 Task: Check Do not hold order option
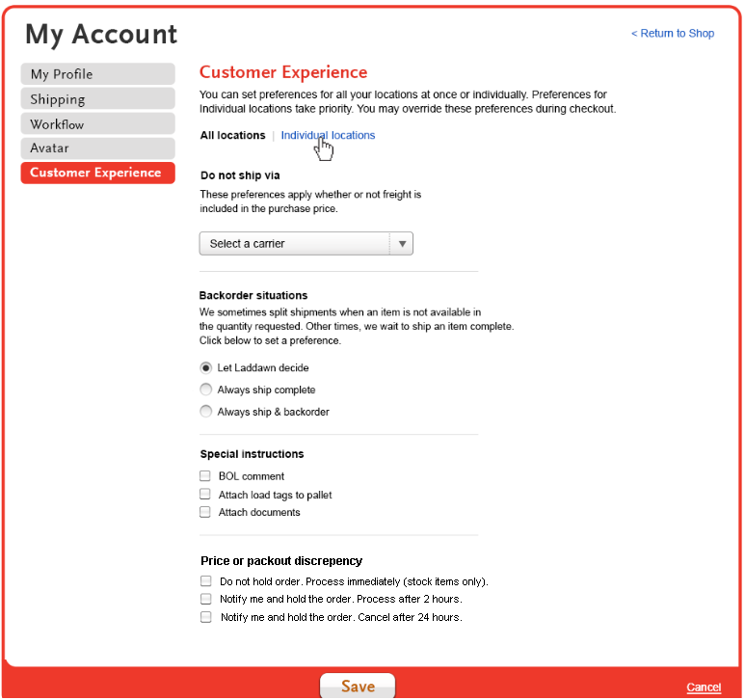point(205,580)
